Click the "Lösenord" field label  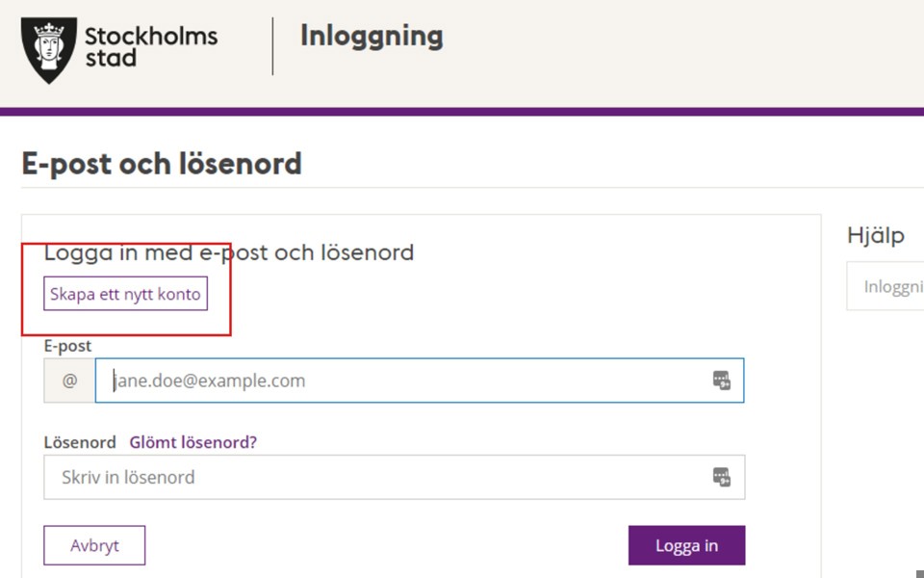(x=80, y=442)
